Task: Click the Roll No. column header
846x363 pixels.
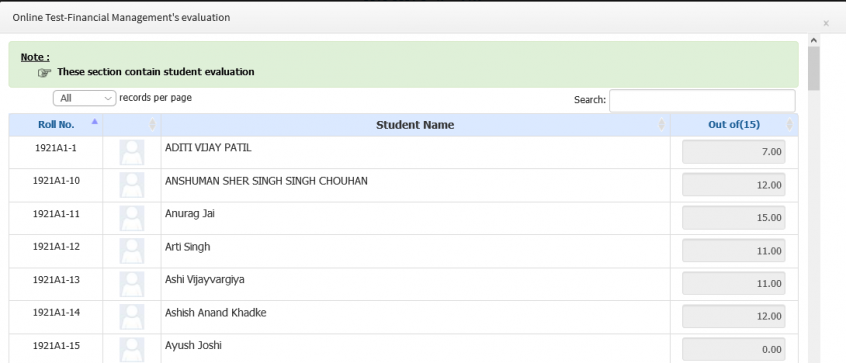Action: tap(56, 125)
